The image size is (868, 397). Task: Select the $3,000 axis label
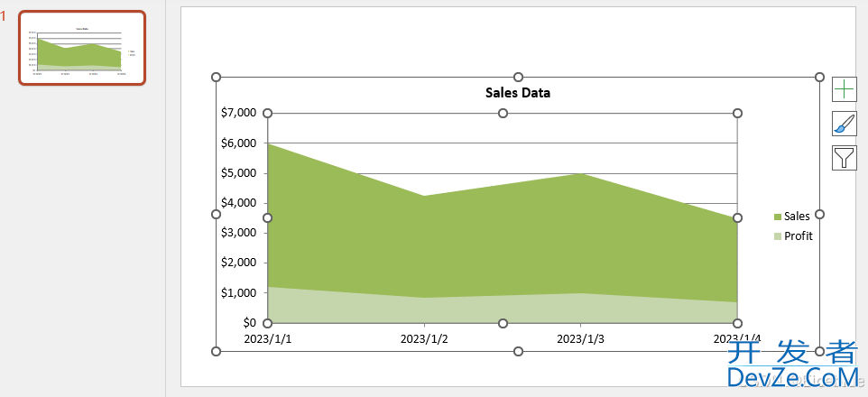coord(238,233)
